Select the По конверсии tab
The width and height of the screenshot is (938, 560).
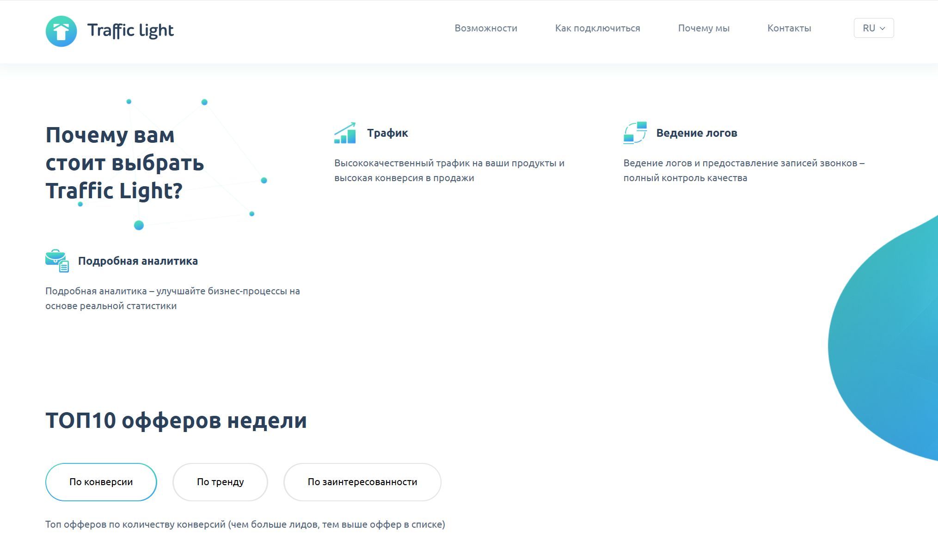[101, 482]
